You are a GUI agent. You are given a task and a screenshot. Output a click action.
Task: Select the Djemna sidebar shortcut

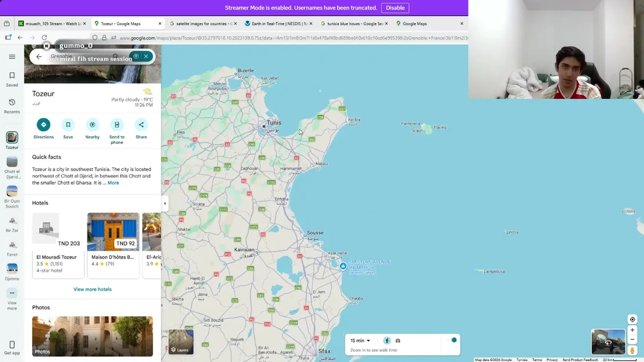click(x=12, y=272)
